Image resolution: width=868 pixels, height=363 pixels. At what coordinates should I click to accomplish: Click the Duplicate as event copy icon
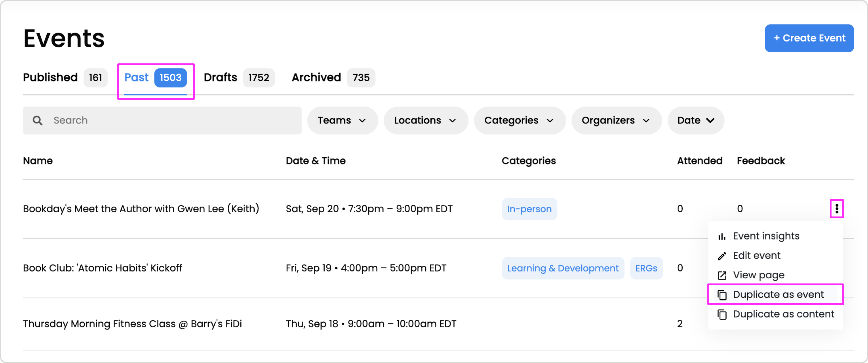pyautogui.click(x=722, y=295)
